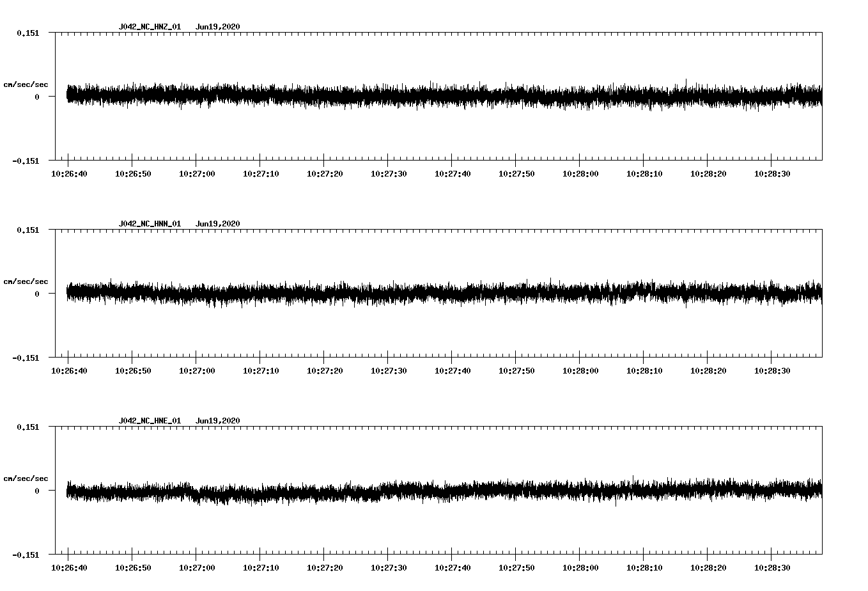Click the 0.151 upper limit on HNE axis
Screen dimensions: 868x591
point(28,427)
